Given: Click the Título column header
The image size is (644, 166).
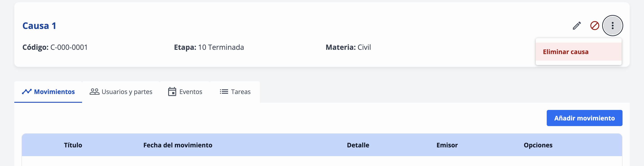Looking at the screenshot, I should [x=73, y=145].
